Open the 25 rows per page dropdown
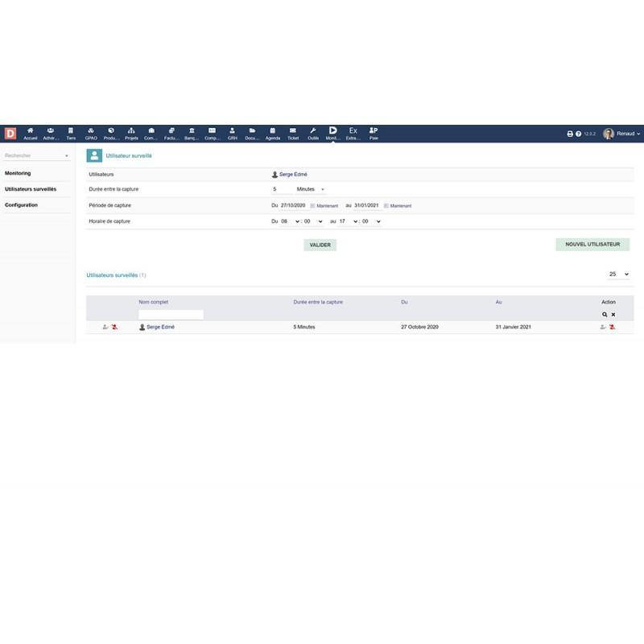This screenshot has width=644, height=644. point(618,275)
